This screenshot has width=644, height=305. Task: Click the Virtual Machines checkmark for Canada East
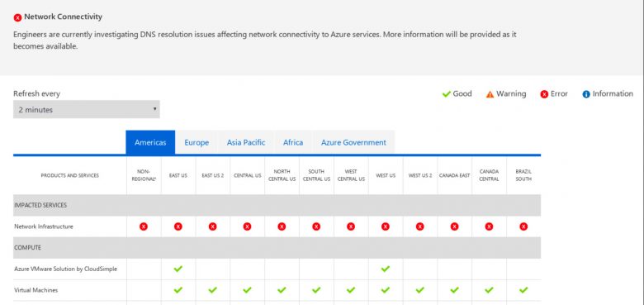(x=454, y=290)
